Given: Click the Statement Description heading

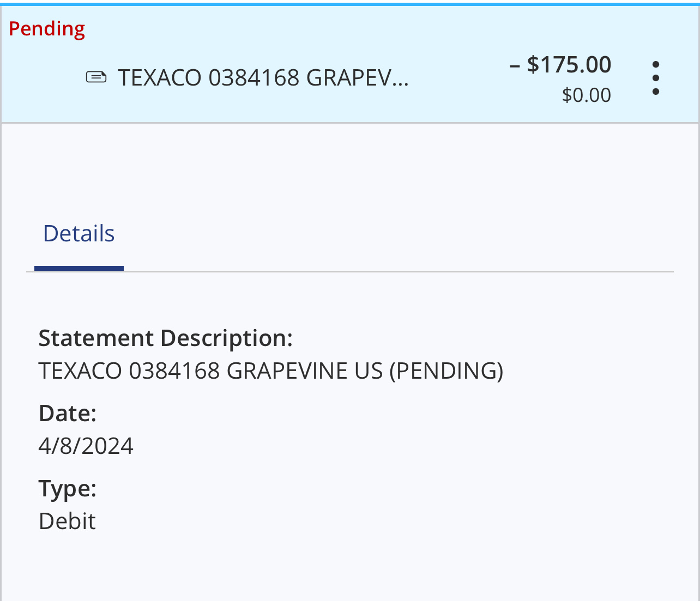Looking at the screenshot, I should [166, 338].
